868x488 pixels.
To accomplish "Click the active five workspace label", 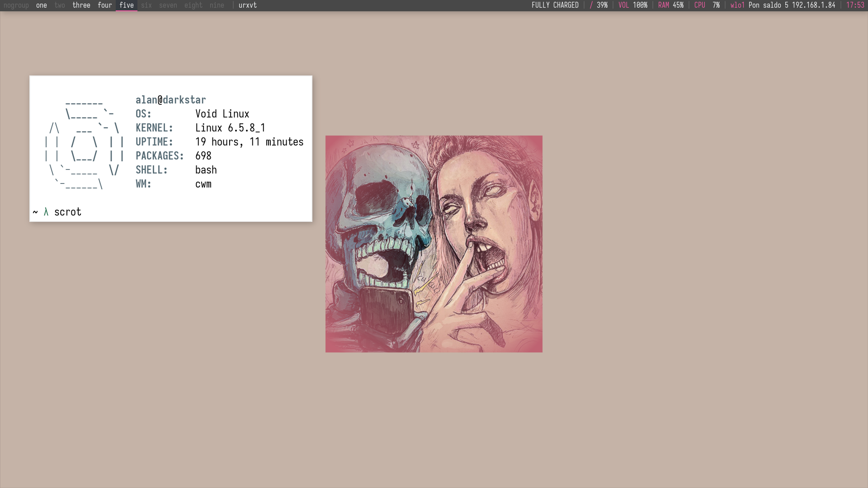I will click(x=127, y=5).
